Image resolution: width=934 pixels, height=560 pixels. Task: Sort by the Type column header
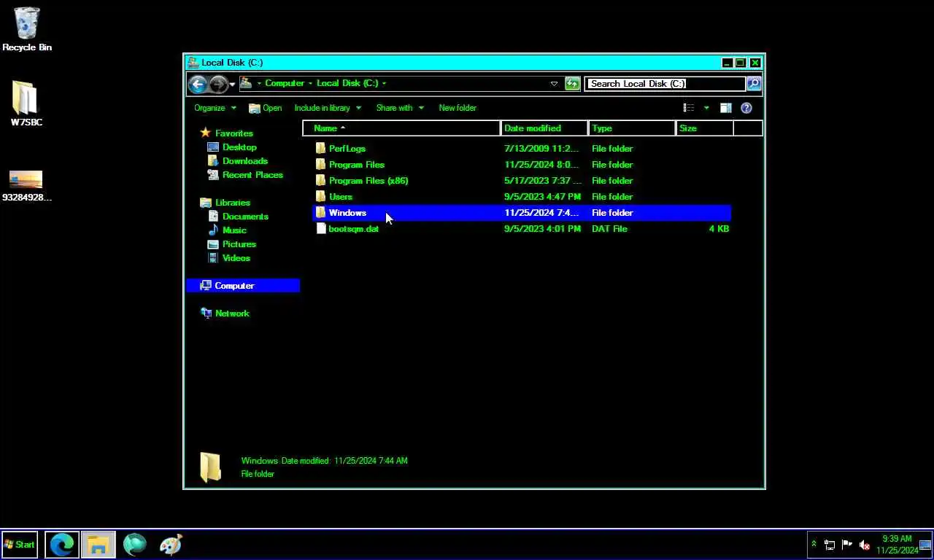pos(632,128)
